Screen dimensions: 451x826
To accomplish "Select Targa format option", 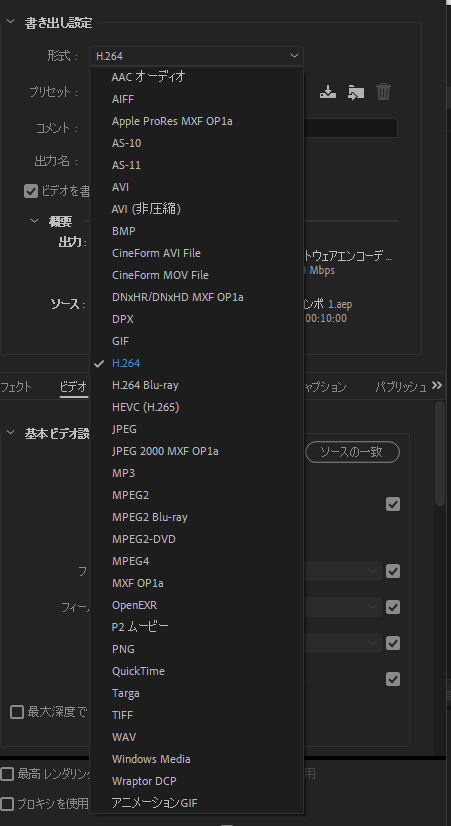I will [x=196, y=693].
